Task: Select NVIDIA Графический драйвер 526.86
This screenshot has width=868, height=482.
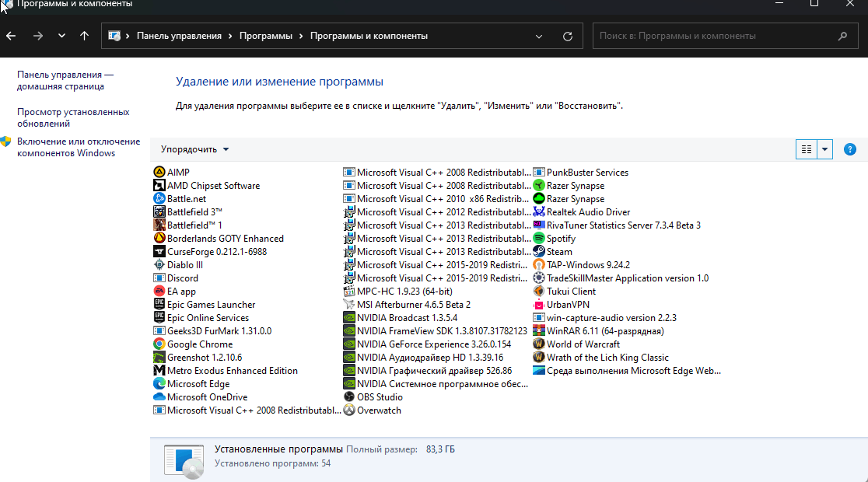Action: (427, 370)
